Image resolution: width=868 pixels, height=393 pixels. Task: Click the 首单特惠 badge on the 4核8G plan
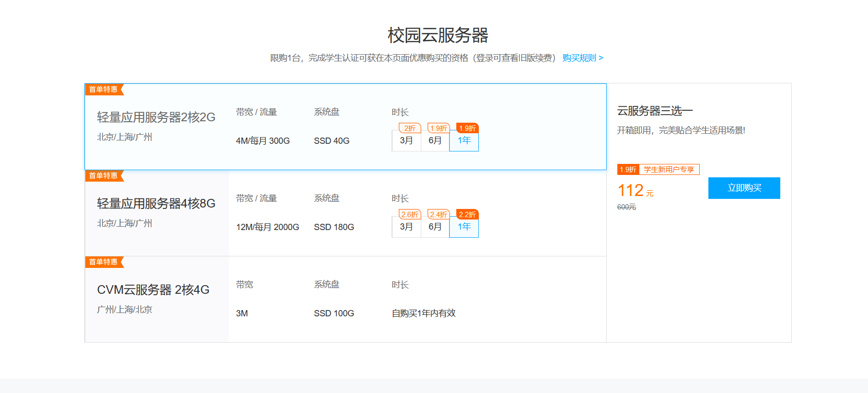pyautogui.click(x=104, y=176)
